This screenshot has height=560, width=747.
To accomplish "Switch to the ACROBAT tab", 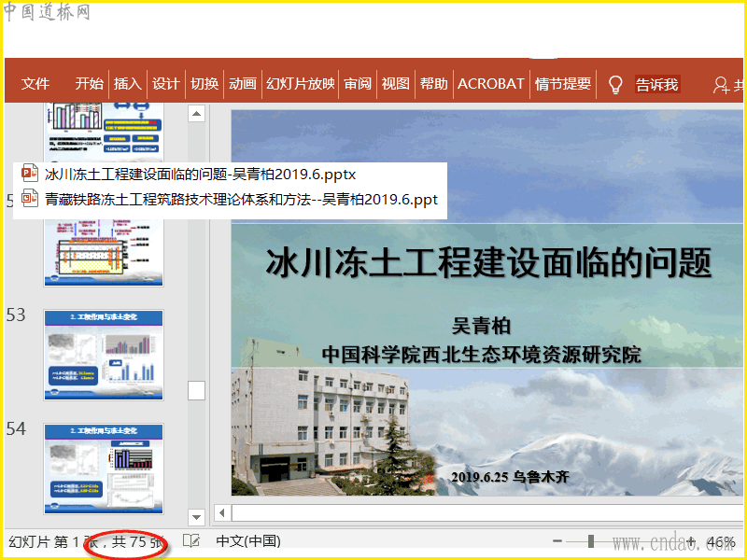I will coord(491,84).
